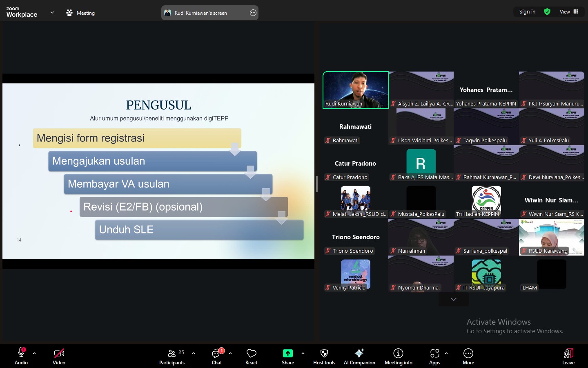
Task: Open the React emoji menu
Action: pyautogui.click(x=251, y=356)
